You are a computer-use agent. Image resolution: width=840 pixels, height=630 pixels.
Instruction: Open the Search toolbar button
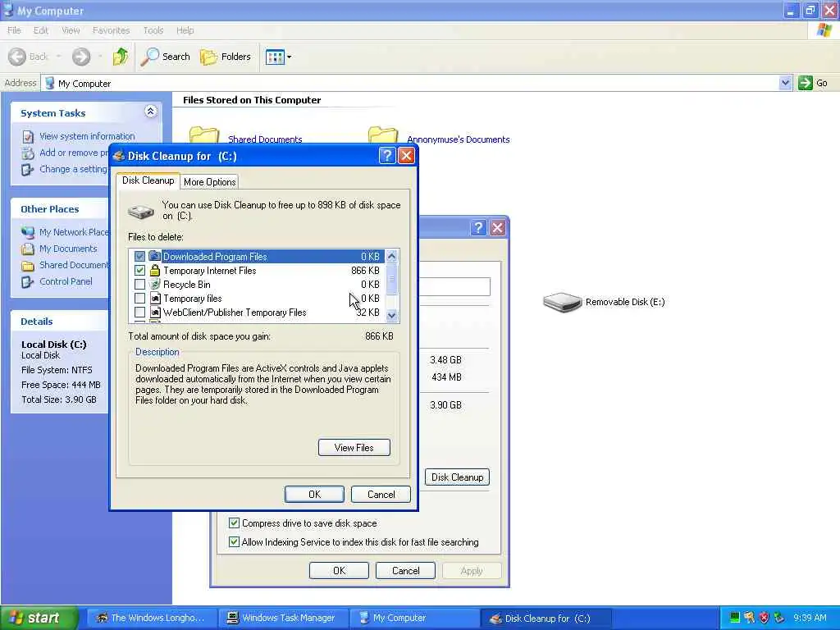(x=166, y=57)
